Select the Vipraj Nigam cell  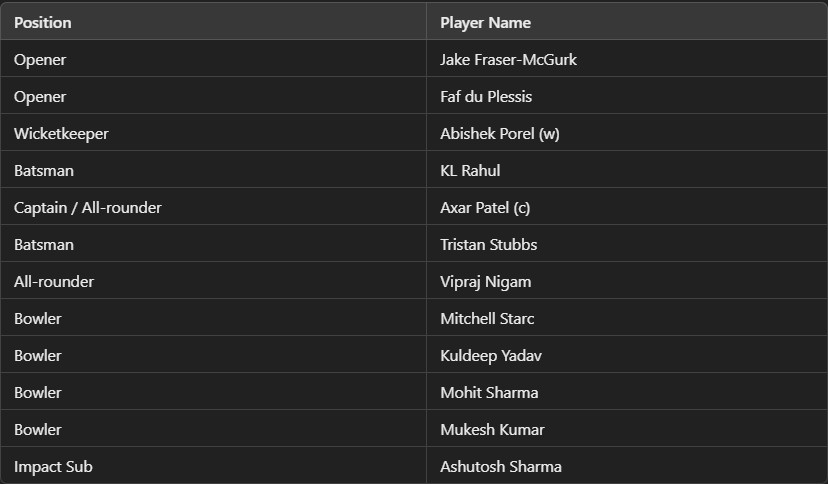click(x=485, y=281)
